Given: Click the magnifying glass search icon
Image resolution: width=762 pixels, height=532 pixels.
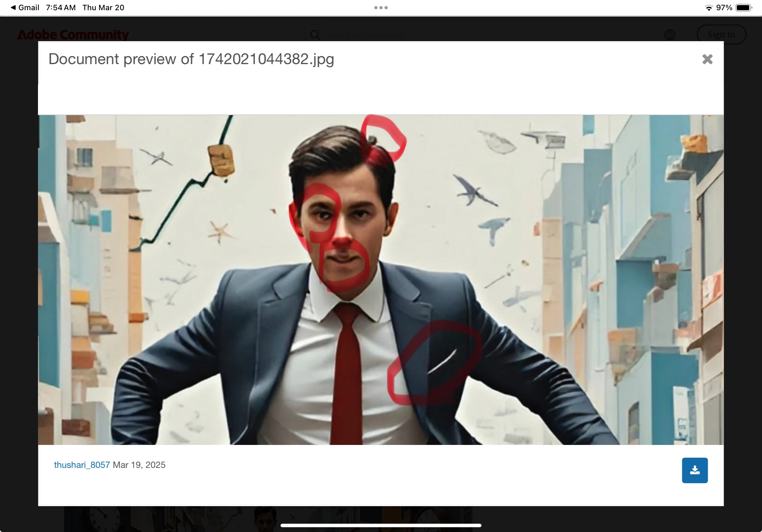Looking at the screenshot, I should coord(315,35).
